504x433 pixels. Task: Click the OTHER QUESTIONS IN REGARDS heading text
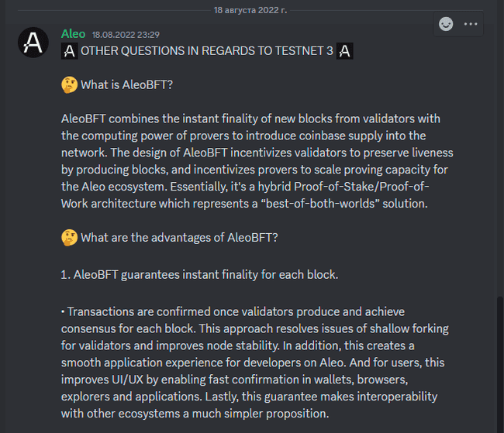[206, 51]
